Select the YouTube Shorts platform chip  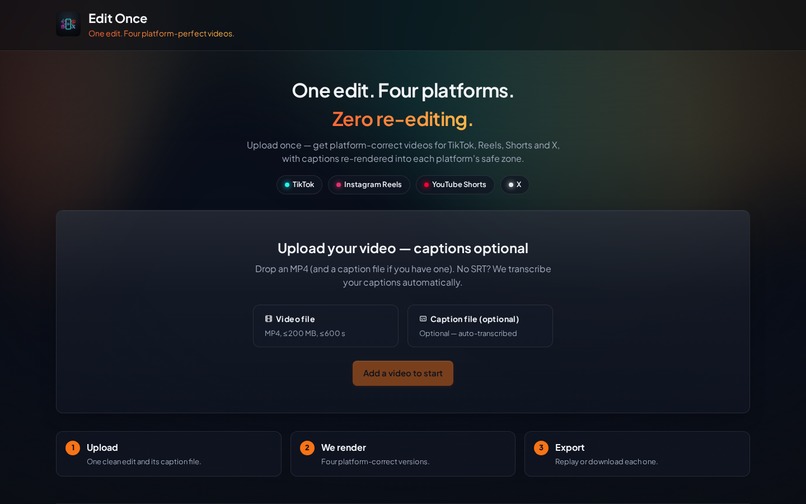click(x=455, y=185)
